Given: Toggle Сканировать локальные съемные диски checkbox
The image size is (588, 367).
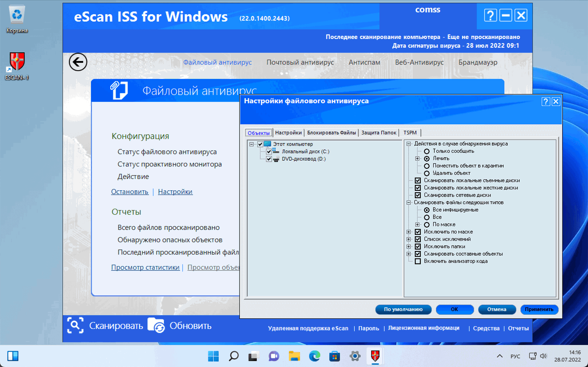Looking at the screenshot, I should coord(418,181).
